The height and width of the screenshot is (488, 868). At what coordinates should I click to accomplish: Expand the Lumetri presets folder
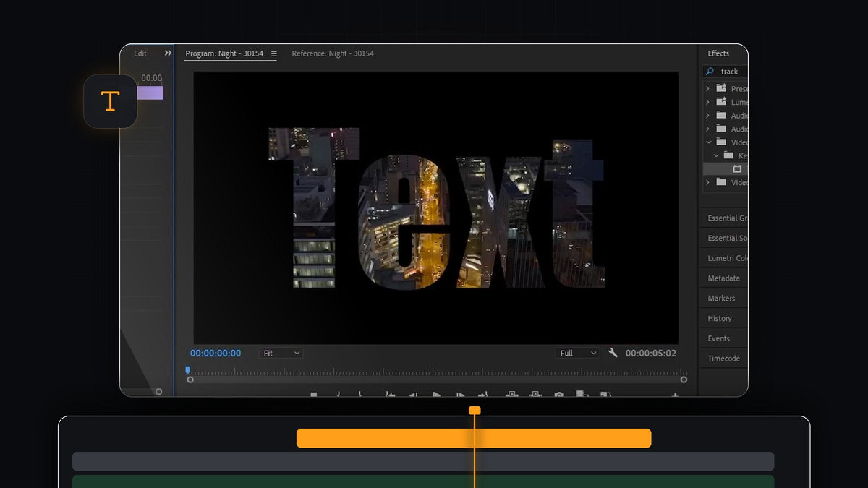(707, 102)
